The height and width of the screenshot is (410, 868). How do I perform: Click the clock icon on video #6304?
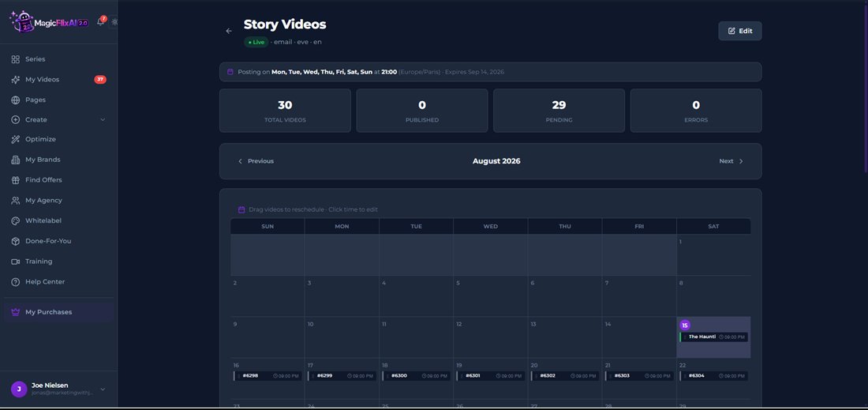[x=720, y=376]
